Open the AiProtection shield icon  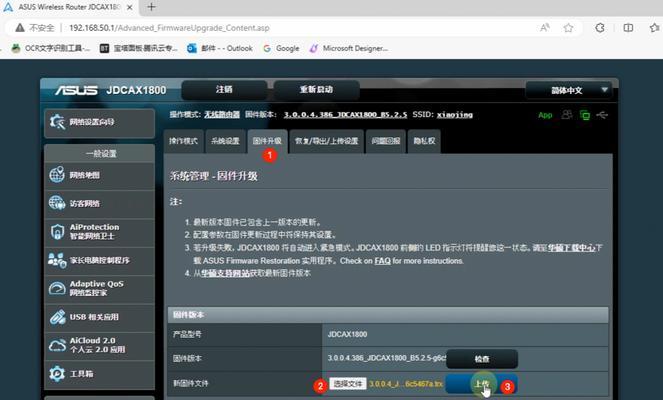pyautogui.click(x=57, y=232)
